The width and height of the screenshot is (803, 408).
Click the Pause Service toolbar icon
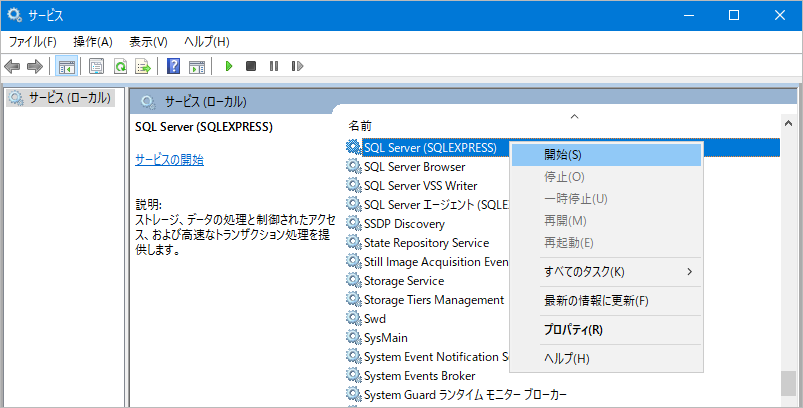tap(274, 66)
